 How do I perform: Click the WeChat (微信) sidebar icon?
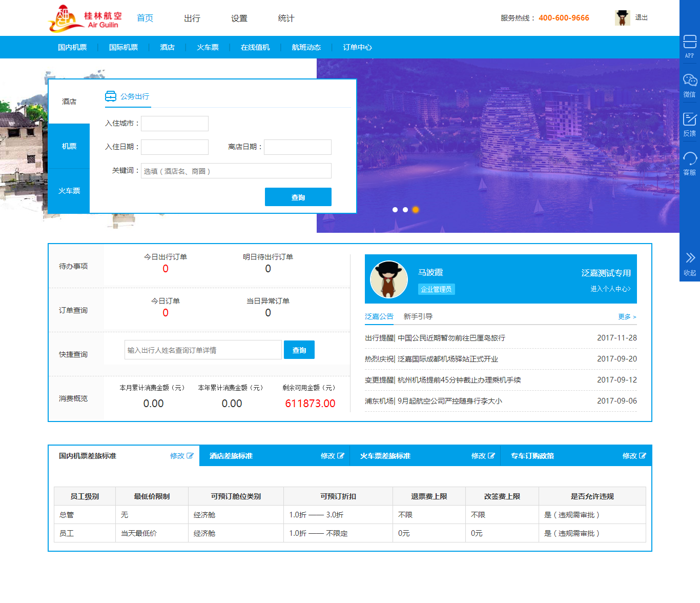[690, 81]
